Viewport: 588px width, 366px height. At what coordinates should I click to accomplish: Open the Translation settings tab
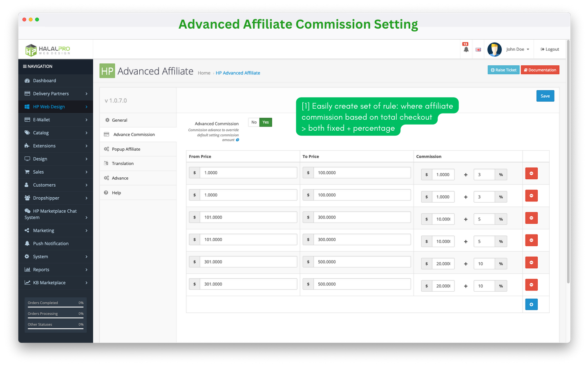(x=123, y=163)
